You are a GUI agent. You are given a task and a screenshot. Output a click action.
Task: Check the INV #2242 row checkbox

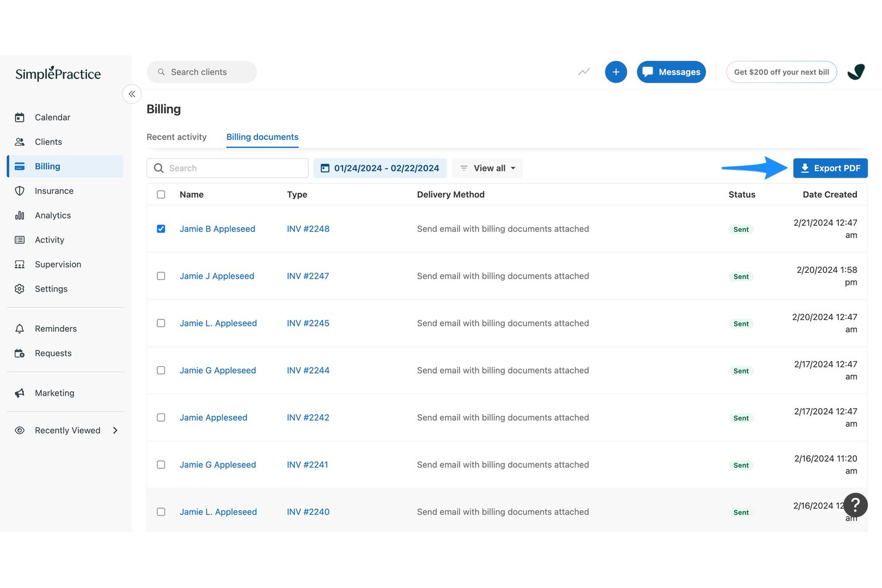161,418
